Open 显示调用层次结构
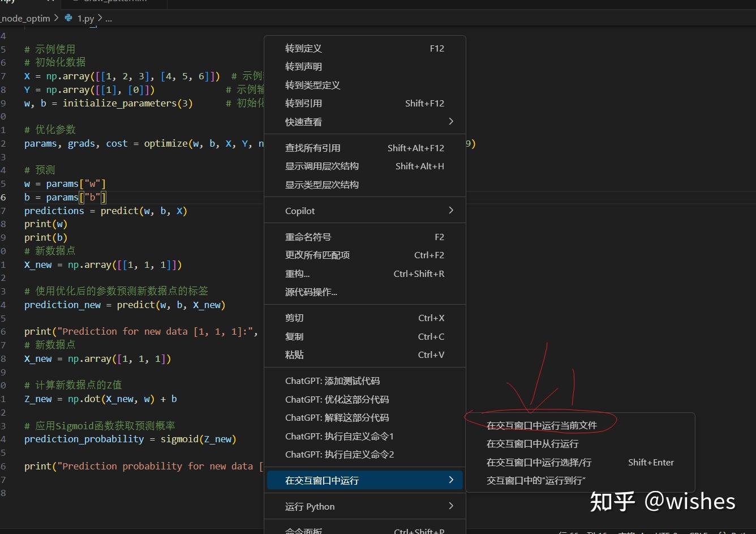The height and width of the screenshot is (534, 756). click(322, 166)
